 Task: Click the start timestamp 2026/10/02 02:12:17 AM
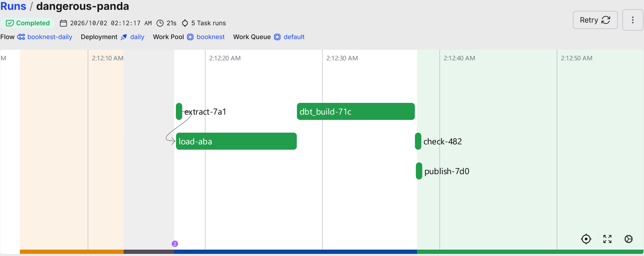pyautogui.click(x=111, y=23)
